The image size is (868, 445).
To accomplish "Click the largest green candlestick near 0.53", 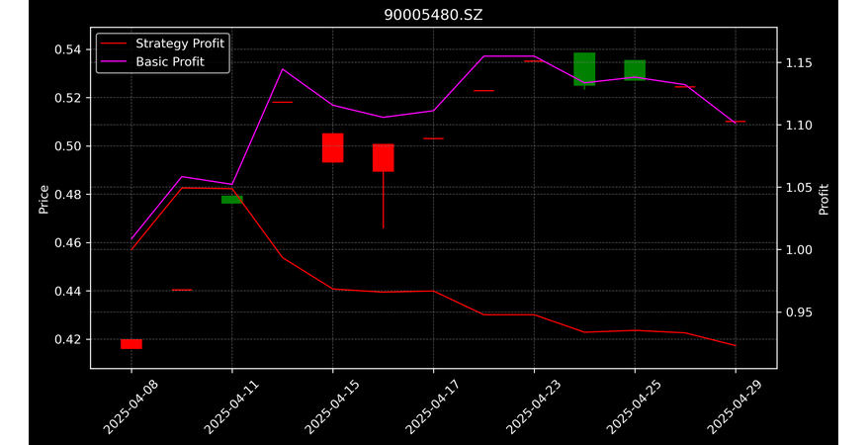I will [x=584, y=69].
